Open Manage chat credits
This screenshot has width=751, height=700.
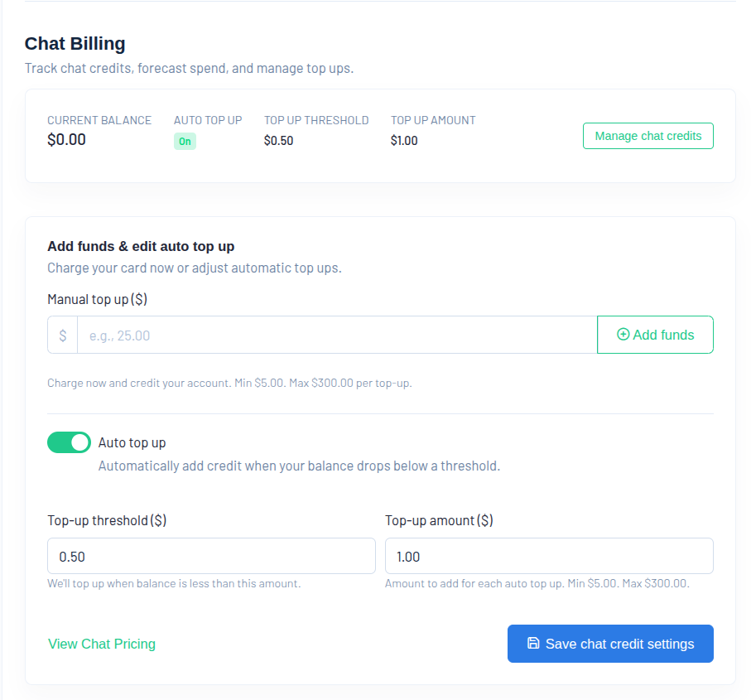pyautogui.click(x=647, y=136)
